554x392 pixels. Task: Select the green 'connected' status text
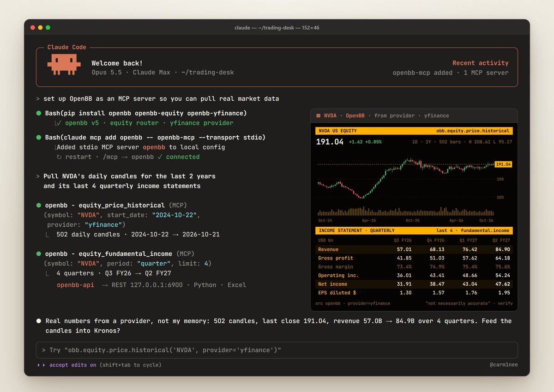pyautogui.click(x=183, y=157)
